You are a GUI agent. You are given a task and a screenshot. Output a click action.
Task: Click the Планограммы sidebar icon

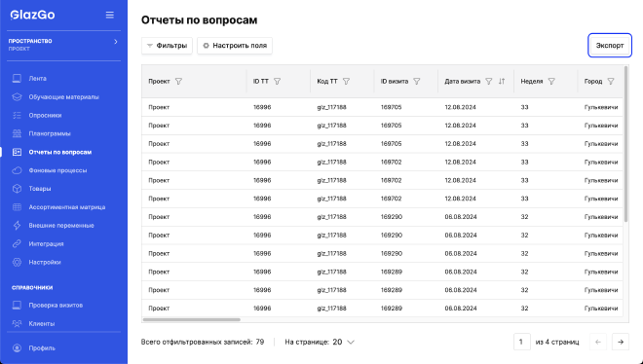(17, 133)
